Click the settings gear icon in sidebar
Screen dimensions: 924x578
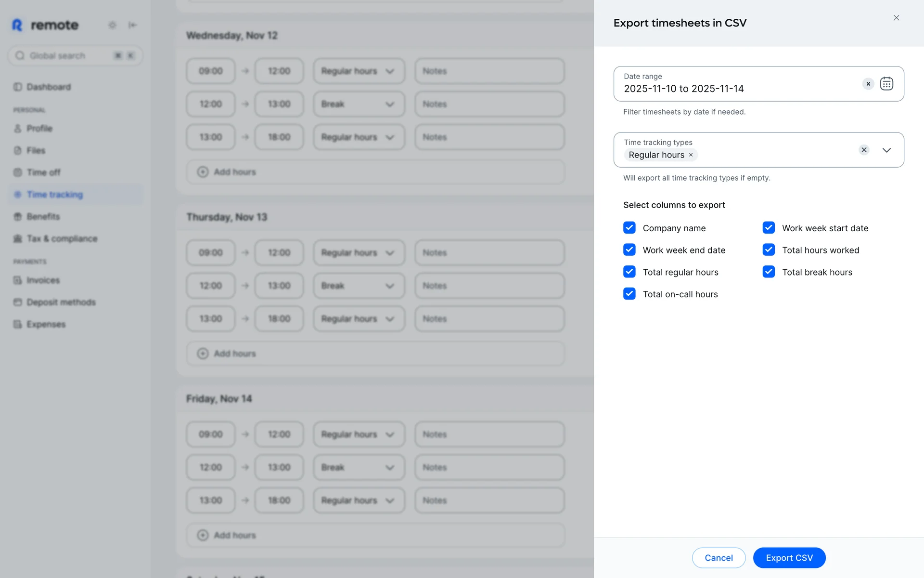tap(112, 25)
